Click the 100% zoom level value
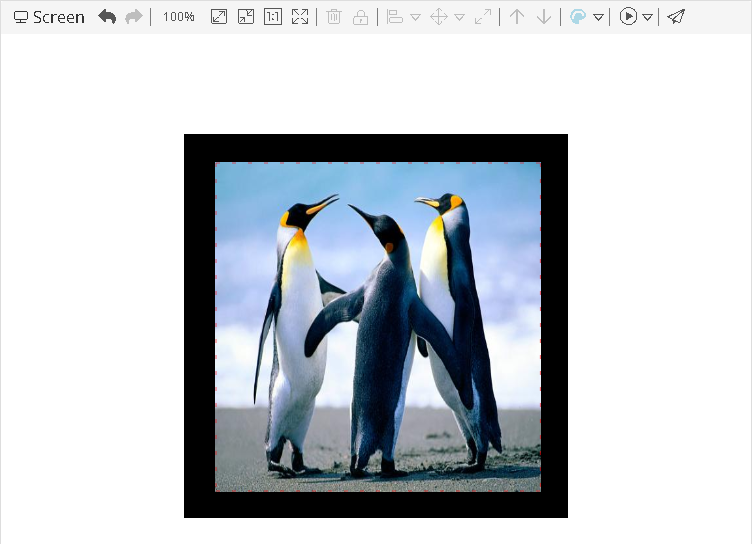Image resolution: width=752 pixels, height=544 pixels. pyautogui.click(x=178, y=17)
